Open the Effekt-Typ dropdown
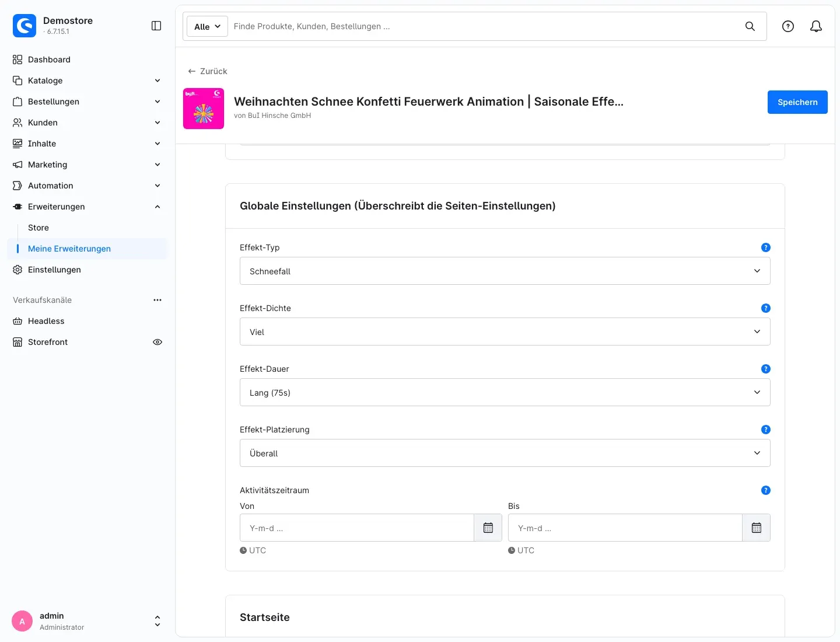 point(505,271)
